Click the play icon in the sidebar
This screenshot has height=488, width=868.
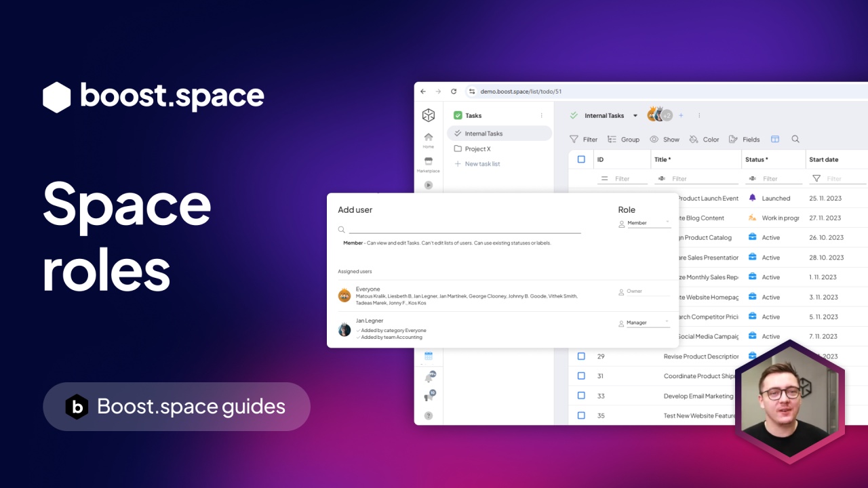[x=429, y=185]
